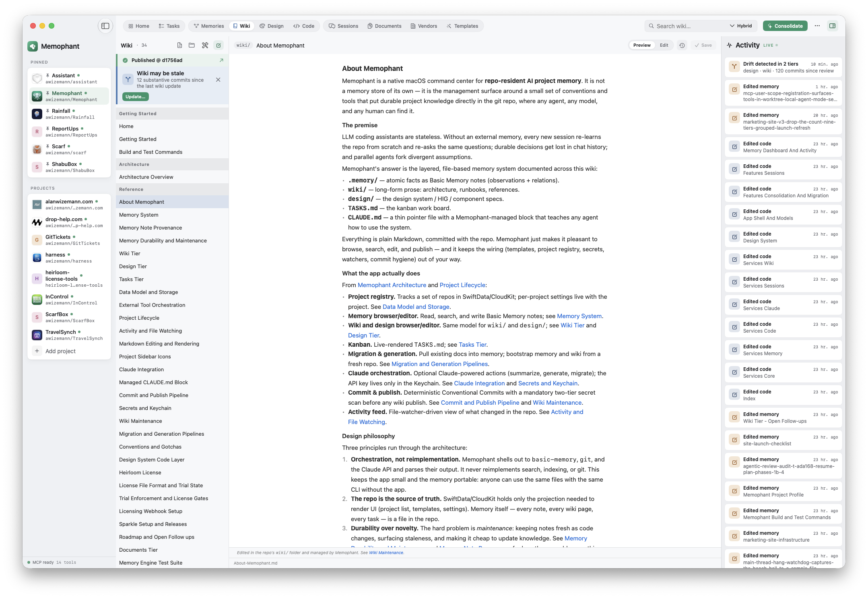Click the page history clock icon
This screenshot has width=868, height=598.
(682, 45)
